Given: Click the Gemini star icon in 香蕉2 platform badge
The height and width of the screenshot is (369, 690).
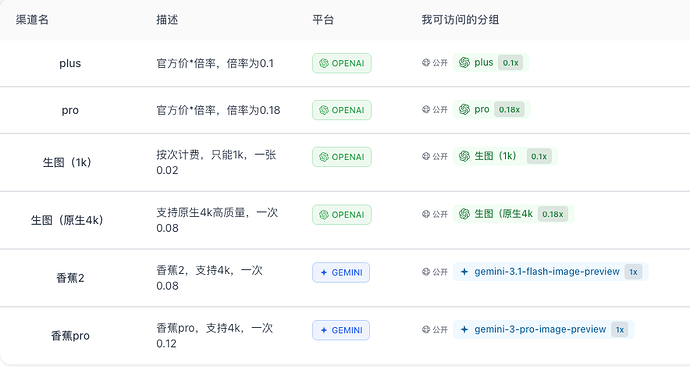Looking at the screenshot, I should click(324, 273).
